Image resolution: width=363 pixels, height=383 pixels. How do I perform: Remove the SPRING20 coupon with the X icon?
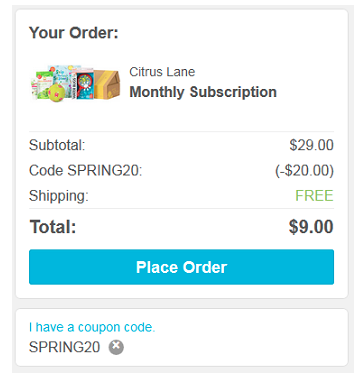click(x=116, y=347)
